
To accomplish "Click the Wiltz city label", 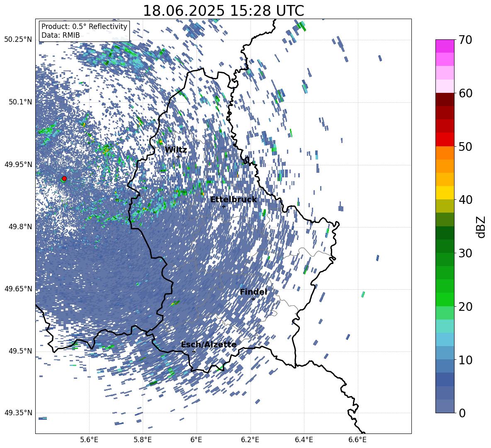I will pos(176,150).
